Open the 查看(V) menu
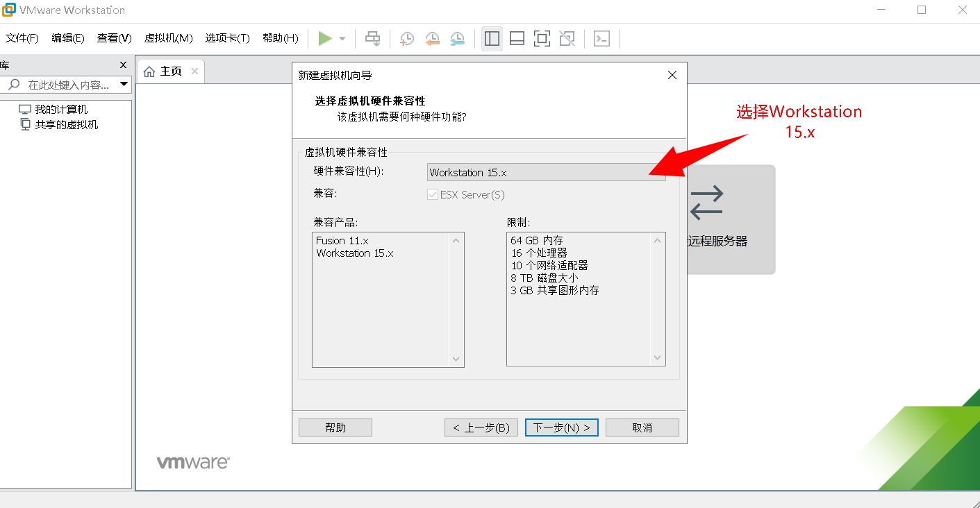 coord(114,38)
